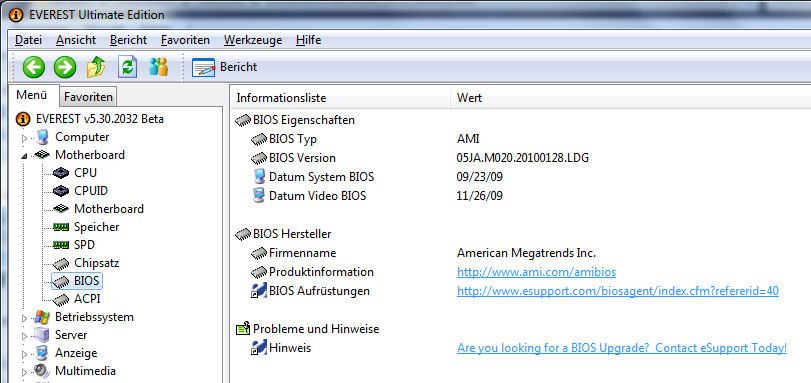Click the value 05JA.M020.20100128.LDG
This screenshot has width=811, height=383.
[x=522, y=158]
